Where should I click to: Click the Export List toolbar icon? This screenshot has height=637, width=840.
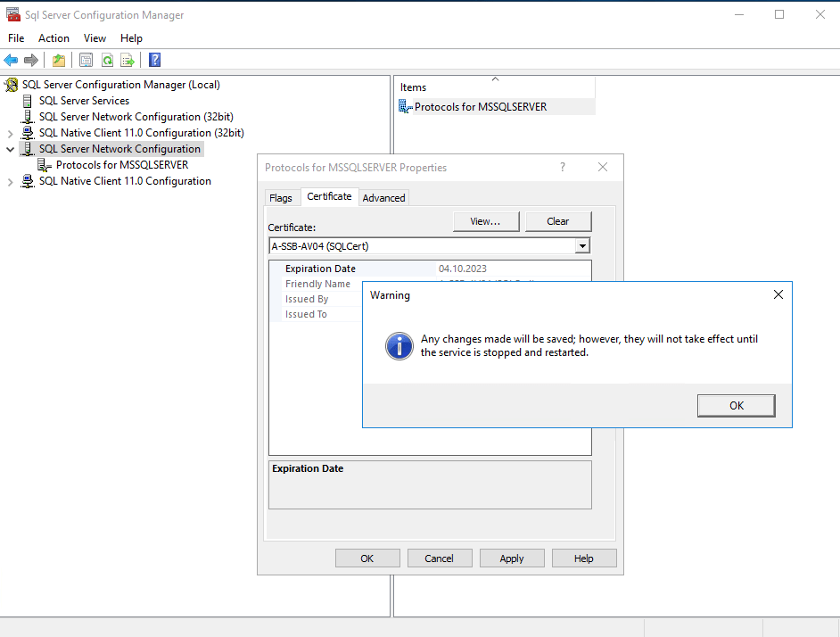(x=128, y=61)
